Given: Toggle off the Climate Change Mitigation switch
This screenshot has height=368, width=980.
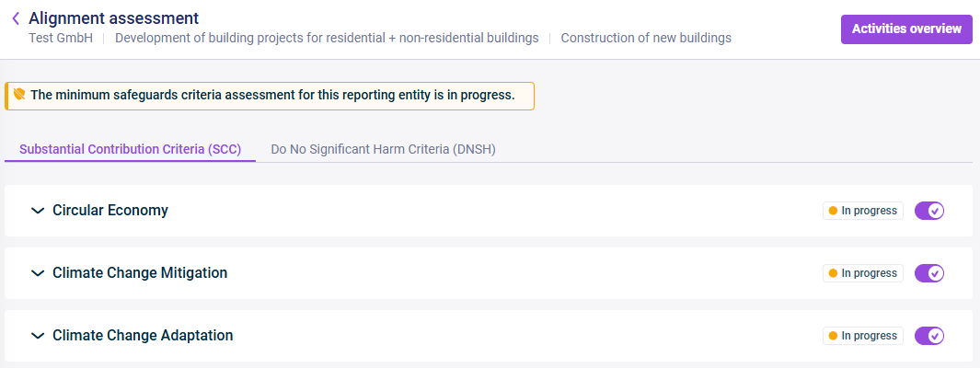Looking at the screenshot, I should pos(929,273).
